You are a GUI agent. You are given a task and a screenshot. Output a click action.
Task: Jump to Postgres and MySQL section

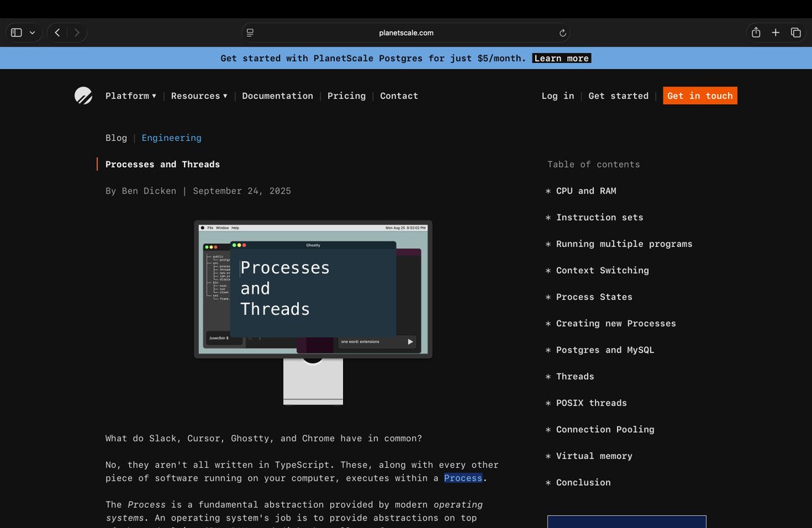click(605, 350)
